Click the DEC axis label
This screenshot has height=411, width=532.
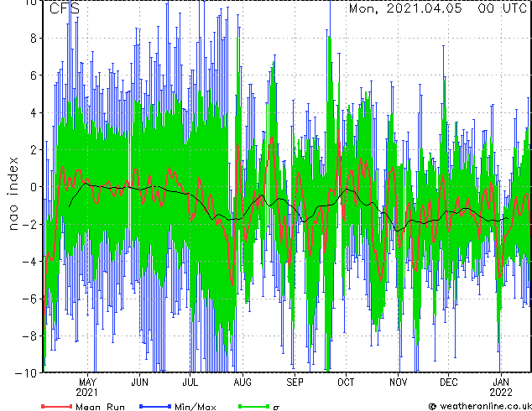[x=449, y=382]
